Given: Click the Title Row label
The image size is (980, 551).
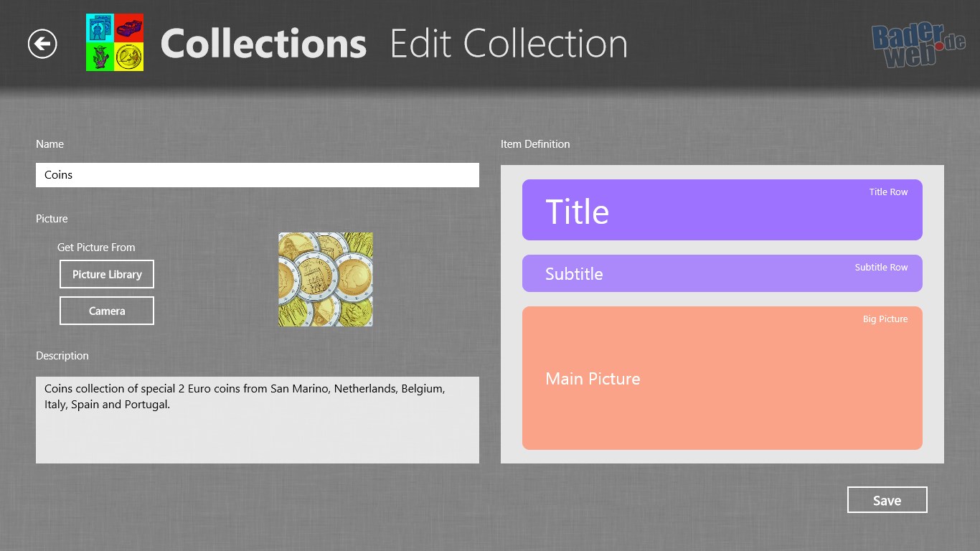Looking at the screenshot, I should pyautogui.click(x=888, y=192).
